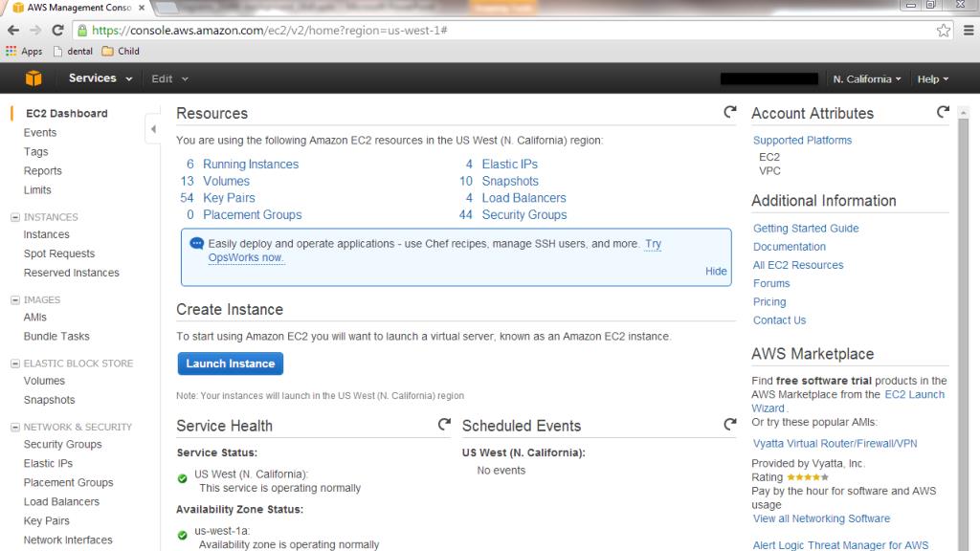This screenshot has width=980, height=551.
Task: Open Alert Logic Threat Manager for AWS
Action: tap(840, 544)
